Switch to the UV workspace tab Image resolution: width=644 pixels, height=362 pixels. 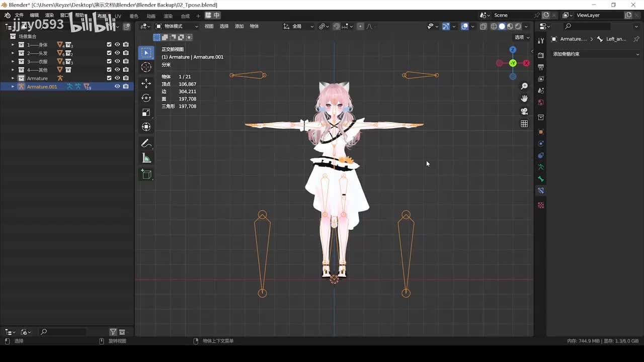(x=118, y=16)
